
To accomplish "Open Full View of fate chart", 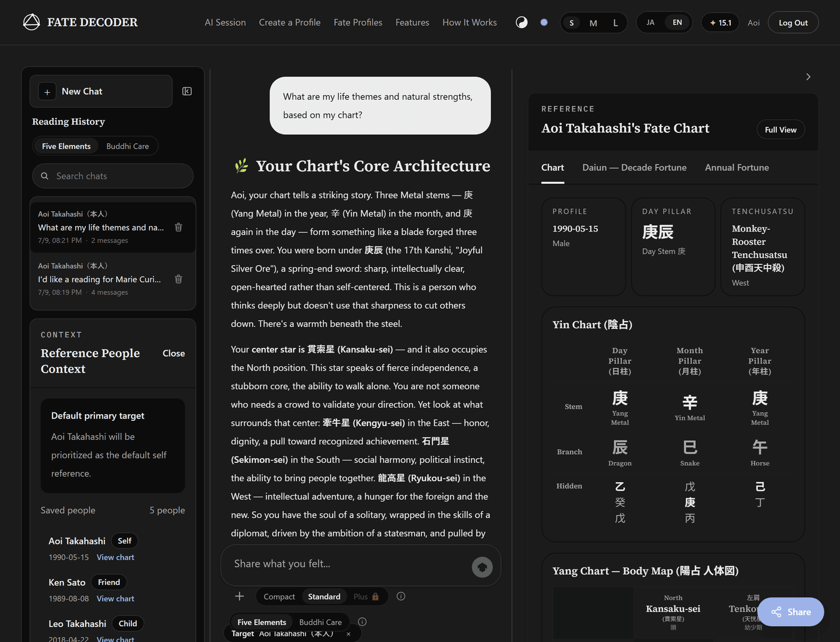I will pos(780,130).
